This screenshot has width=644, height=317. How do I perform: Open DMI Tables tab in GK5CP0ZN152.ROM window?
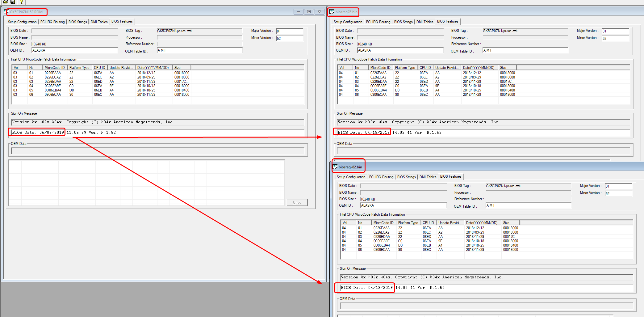point(99,22)
